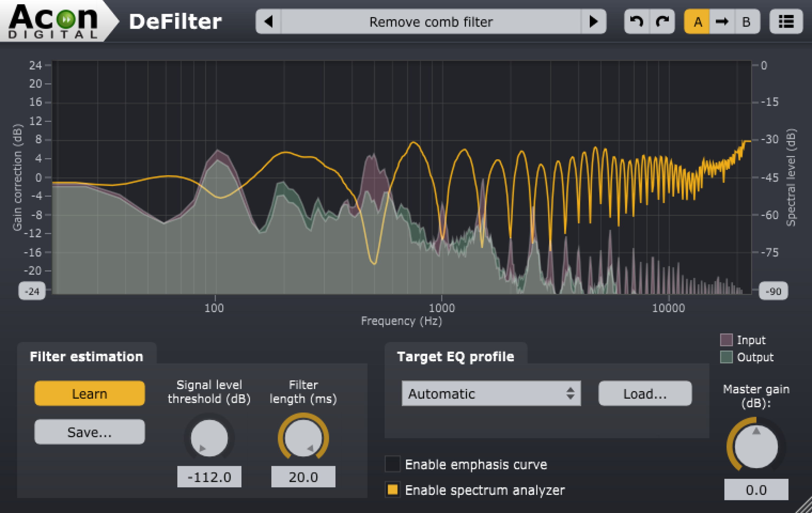This screenshot has width=812, height=513.
Task: Disable the spectrum analyzer
Action: coord(393,490)
